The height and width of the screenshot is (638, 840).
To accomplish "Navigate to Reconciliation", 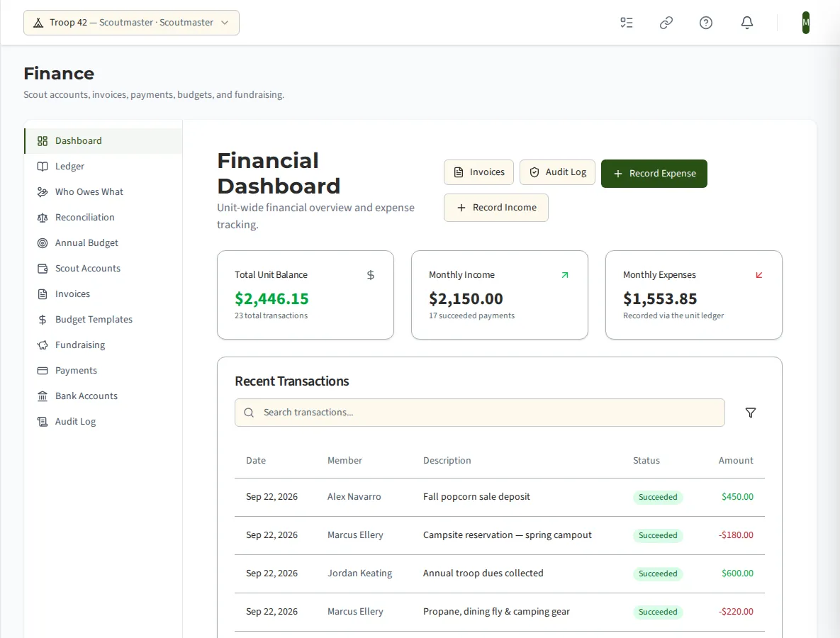I will pos(103,218).
